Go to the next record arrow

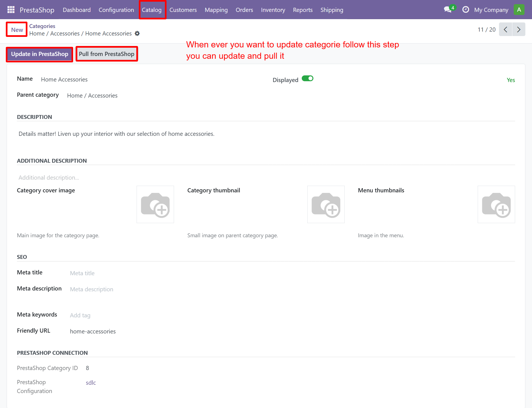pyautogui.click(x=519, y=30)
